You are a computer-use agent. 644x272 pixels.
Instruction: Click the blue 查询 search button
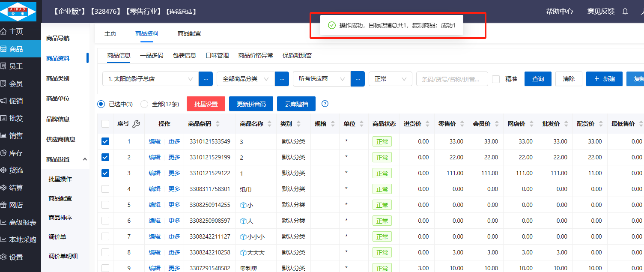(x=538, y=79)
